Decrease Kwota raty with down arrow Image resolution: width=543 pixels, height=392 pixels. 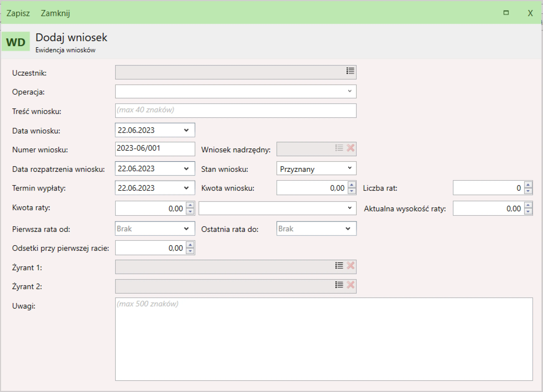190,212
